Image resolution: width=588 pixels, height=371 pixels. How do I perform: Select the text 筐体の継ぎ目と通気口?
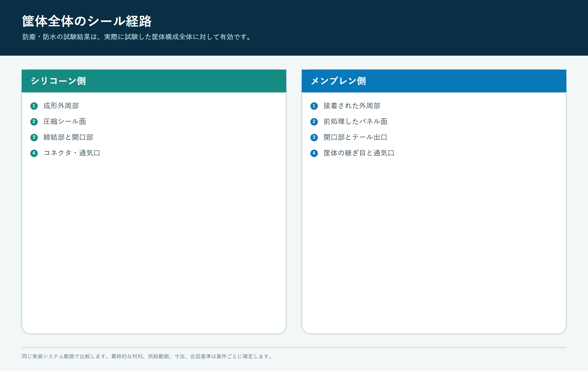[359, 153]
